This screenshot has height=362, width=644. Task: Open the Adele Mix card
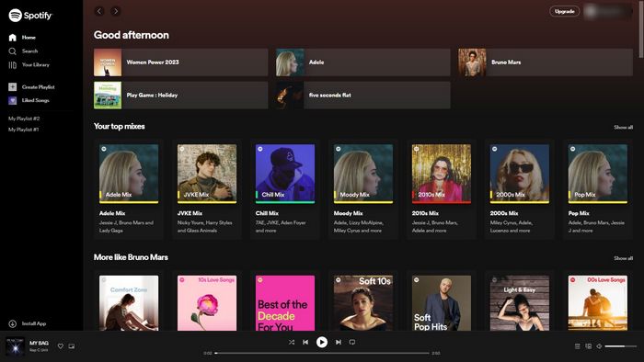coord(129,189)
